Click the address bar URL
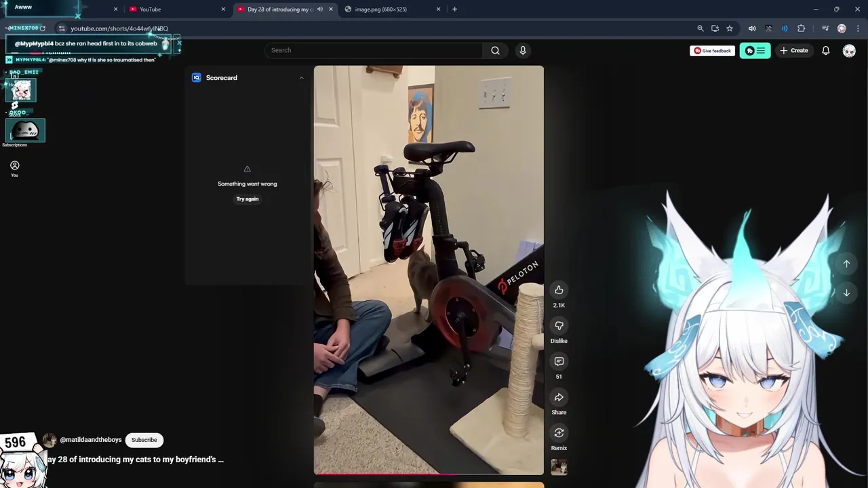Image resolution: width=868 pixels, height=488 pixels. (x=119, y=28)
